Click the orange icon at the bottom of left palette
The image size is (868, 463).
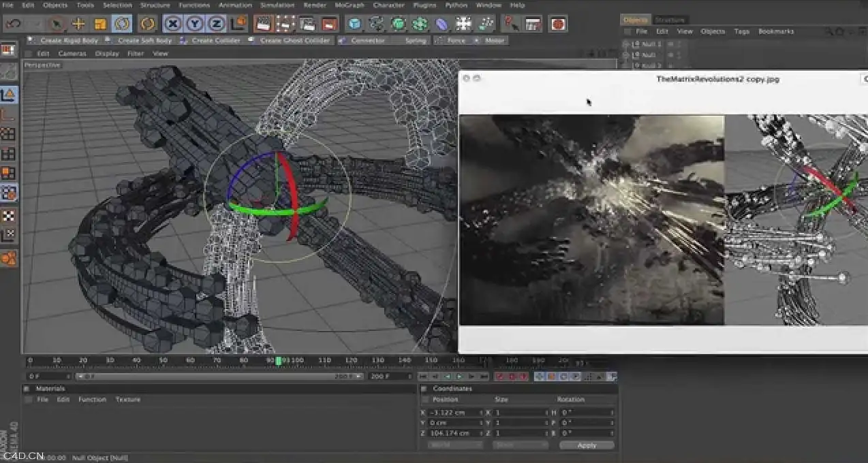click(x=9, y=258)
